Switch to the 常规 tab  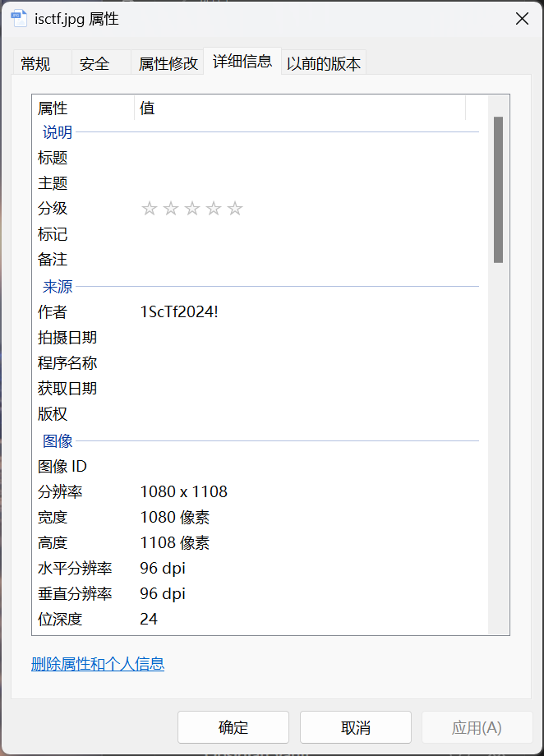point(35,63)
